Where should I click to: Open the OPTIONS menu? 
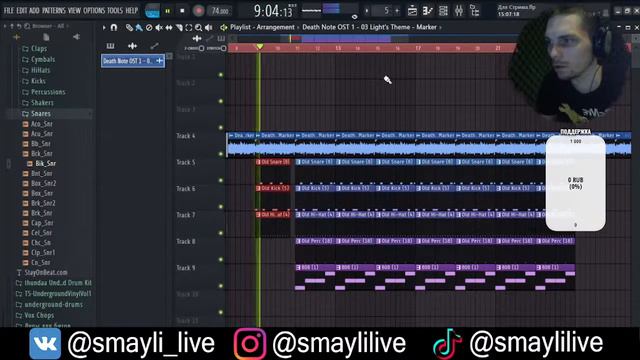pos(94,11)
